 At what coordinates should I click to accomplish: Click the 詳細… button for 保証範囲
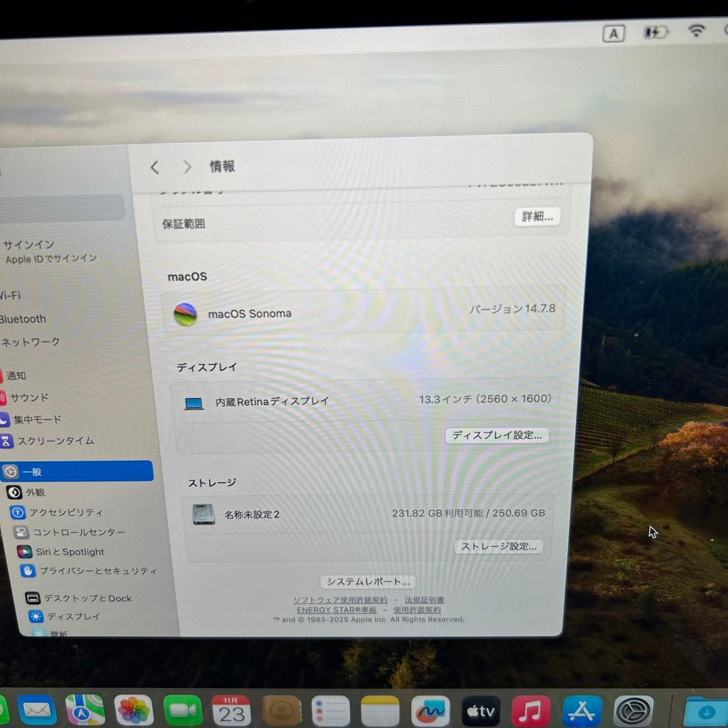537,216
